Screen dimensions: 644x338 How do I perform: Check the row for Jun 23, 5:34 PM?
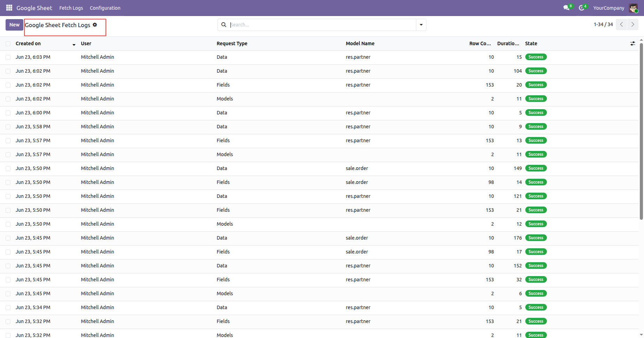8,308
